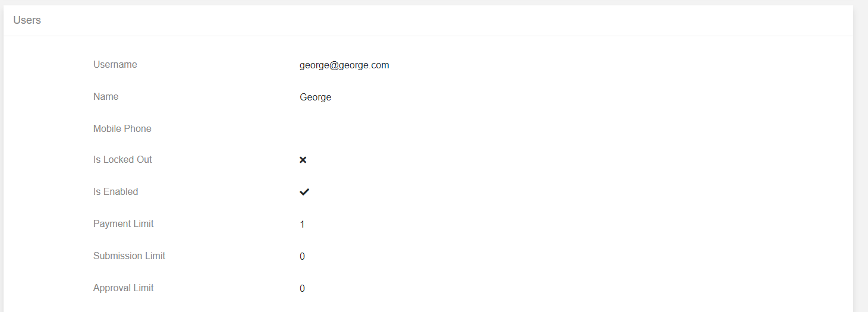The image size is (868, 312).
Task: Click the Is Enabled label
Action: click(115, 191)
